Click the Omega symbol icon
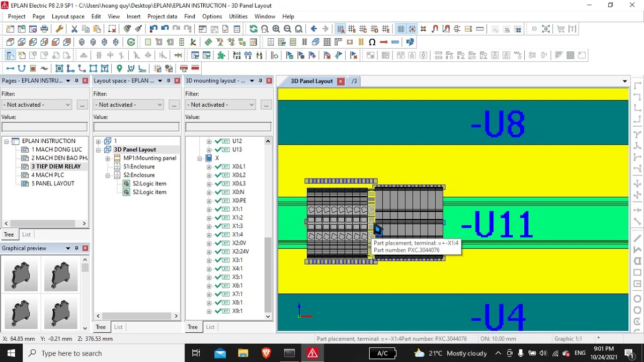Screen dimensions: 644x362 tap(372, 42)
